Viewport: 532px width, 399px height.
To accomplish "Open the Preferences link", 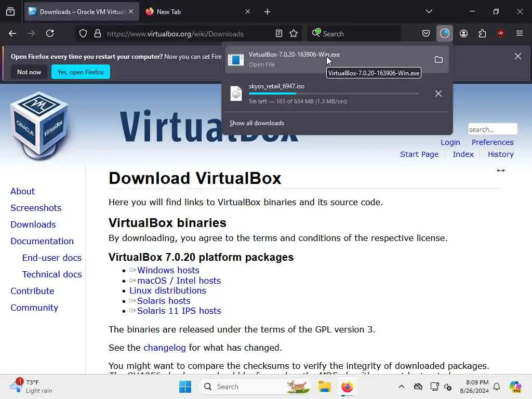I will [493, 142].
